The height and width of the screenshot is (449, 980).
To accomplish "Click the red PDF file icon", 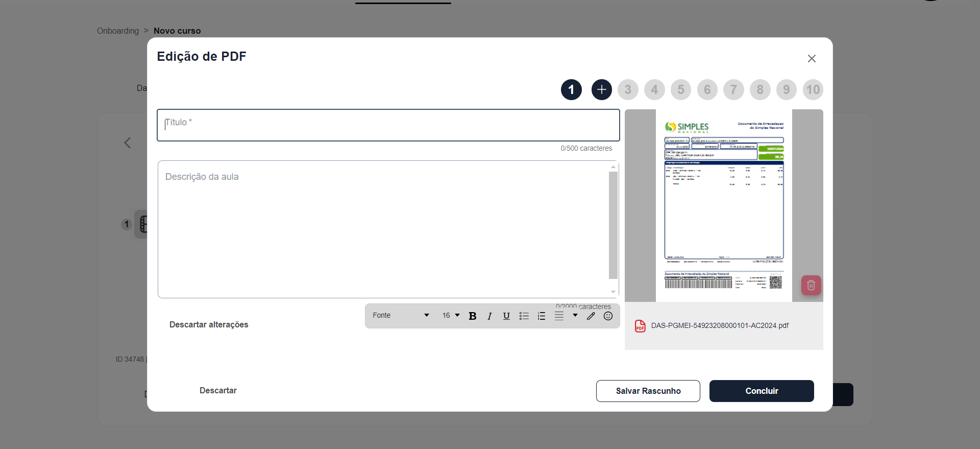I will pos(640,326).
